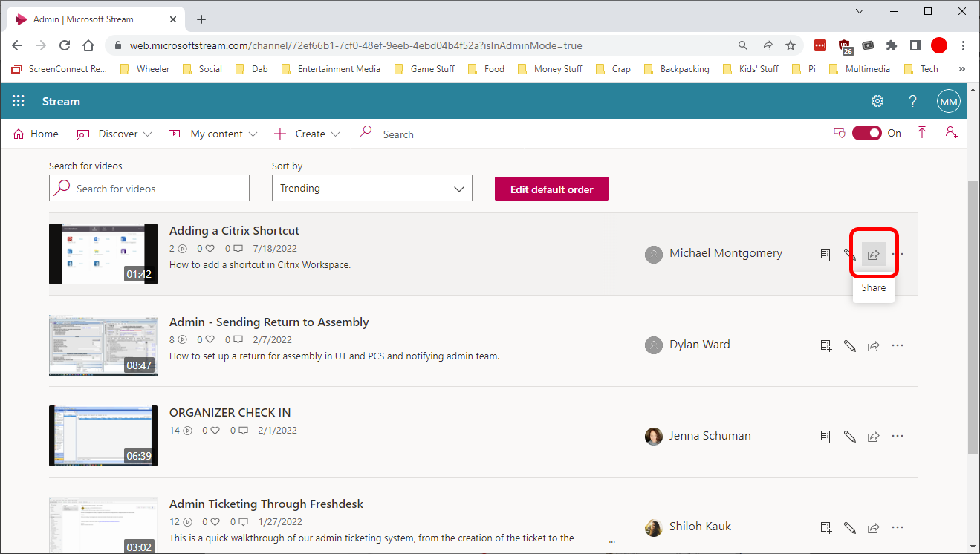Open the Adding a Citrix Shortcut video title

(234, 231)
